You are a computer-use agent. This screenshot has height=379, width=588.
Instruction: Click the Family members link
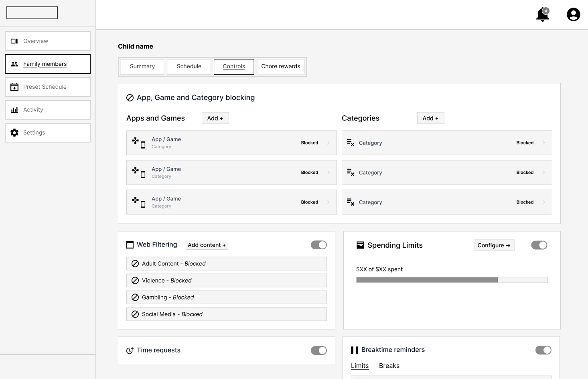click(x=45, y=64)
